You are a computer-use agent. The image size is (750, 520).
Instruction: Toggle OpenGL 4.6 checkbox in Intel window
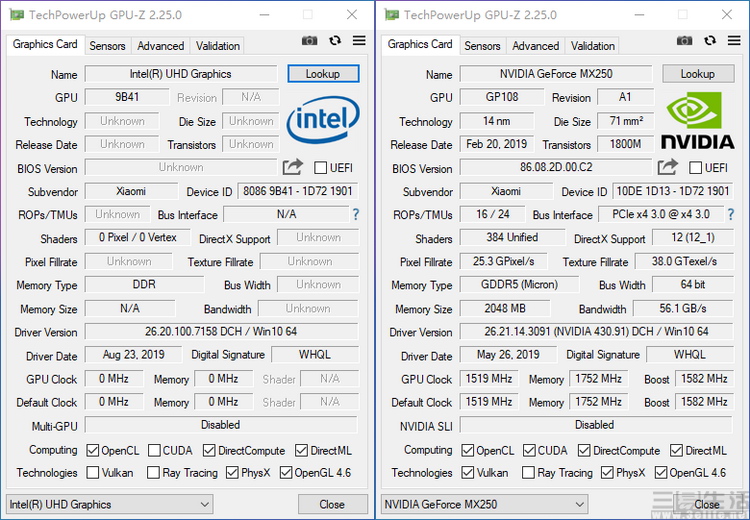click(286, 473)
